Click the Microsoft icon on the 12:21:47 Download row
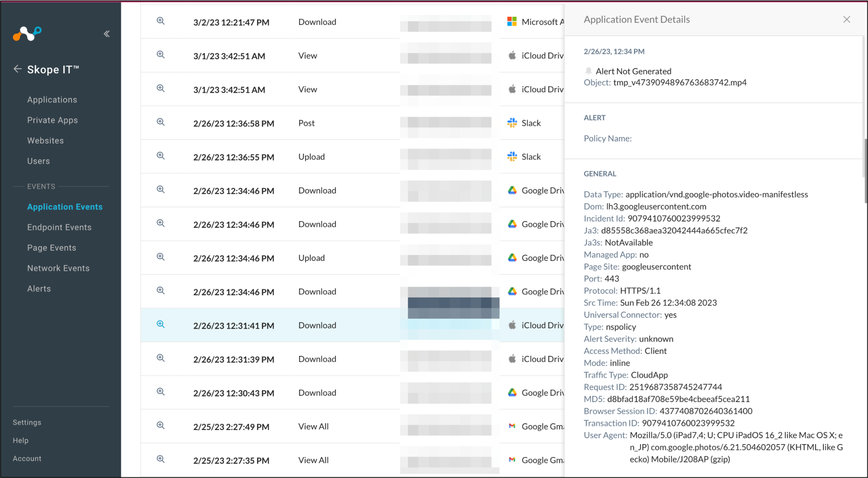The width and height of the screenshot is (868, 478). (512, 21)
